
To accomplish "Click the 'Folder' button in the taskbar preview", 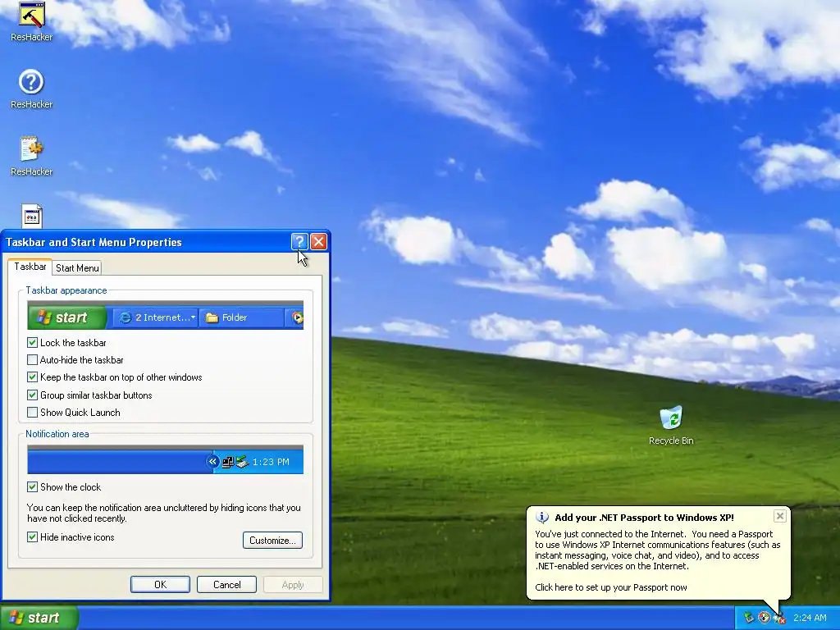I will click(241, 317).
